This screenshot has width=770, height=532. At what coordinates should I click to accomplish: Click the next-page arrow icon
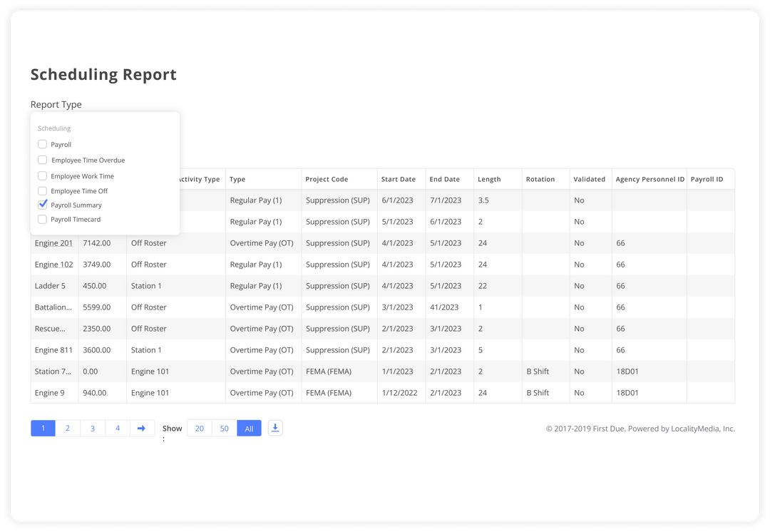click(x=140, y=427)
